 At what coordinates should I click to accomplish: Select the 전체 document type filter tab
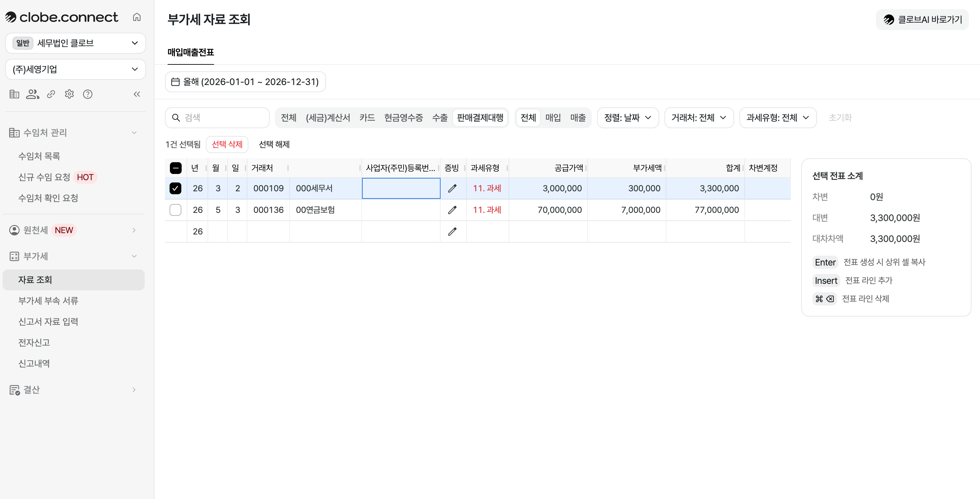(x=288, y=118)
